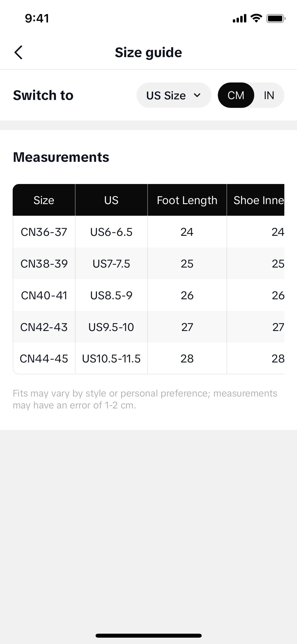Tap the cellular signal bars icon
The height and width of the screenshot is (644, 297).
pos(239,19)
